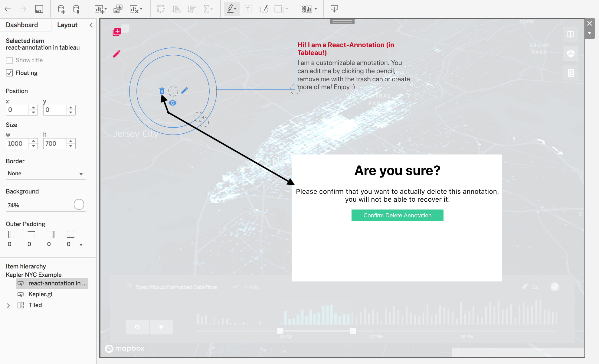Screen dimensions: 599x364
Task: Click the collapse left panel arrow
Action: pyautogui.click(x=91, y=25)
